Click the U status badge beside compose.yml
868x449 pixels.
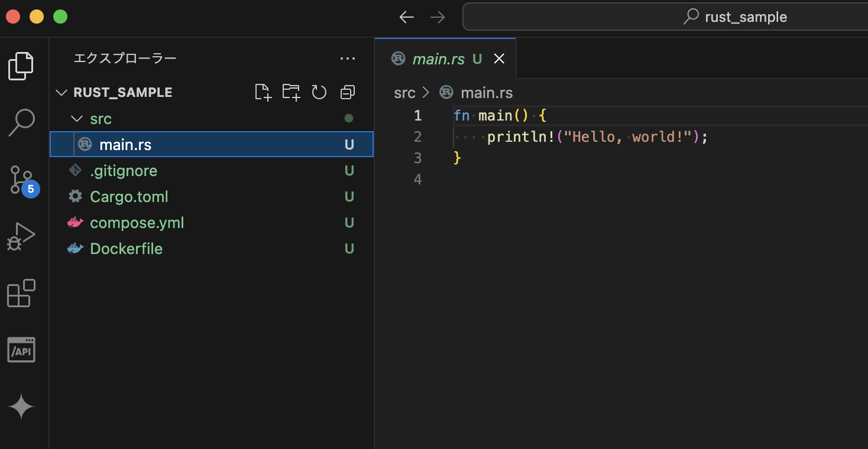(x=349, y=223)
